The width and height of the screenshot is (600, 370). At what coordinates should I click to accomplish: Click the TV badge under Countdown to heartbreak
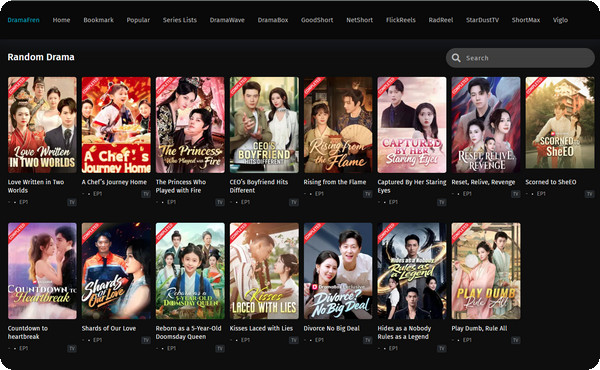tap(72, 349)
